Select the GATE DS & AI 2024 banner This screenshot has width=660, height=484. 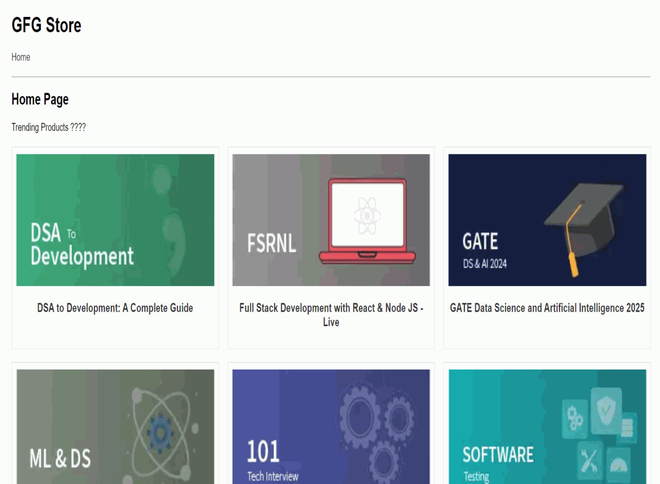[547, 220]
